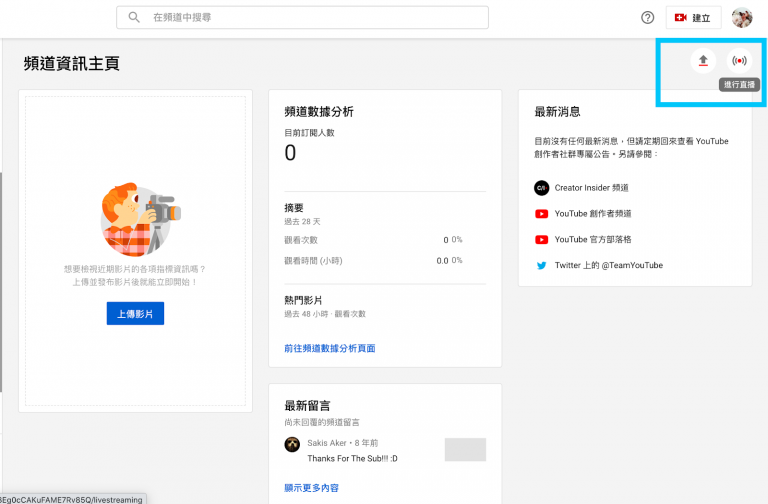
Task: Click the 最新留言 heading
Action: pyautogui.click(x=307, y=406)
